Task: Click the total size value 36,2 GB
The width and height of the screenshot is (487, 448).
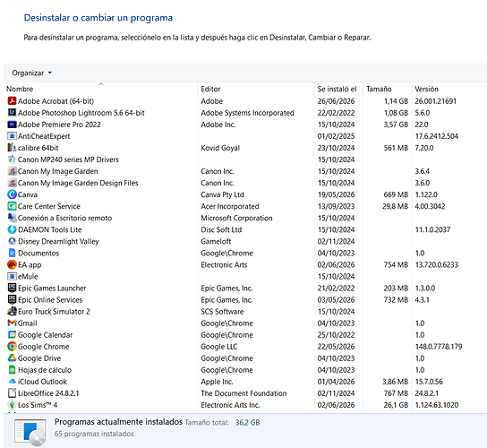Action: pos(248,423)
